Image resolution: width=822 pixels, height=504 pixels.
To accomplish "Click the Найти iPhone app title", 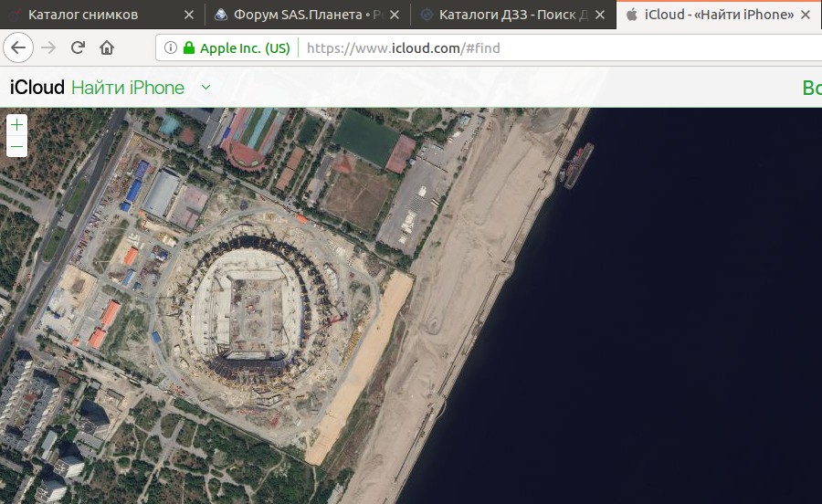I will [x=128, y=88].
